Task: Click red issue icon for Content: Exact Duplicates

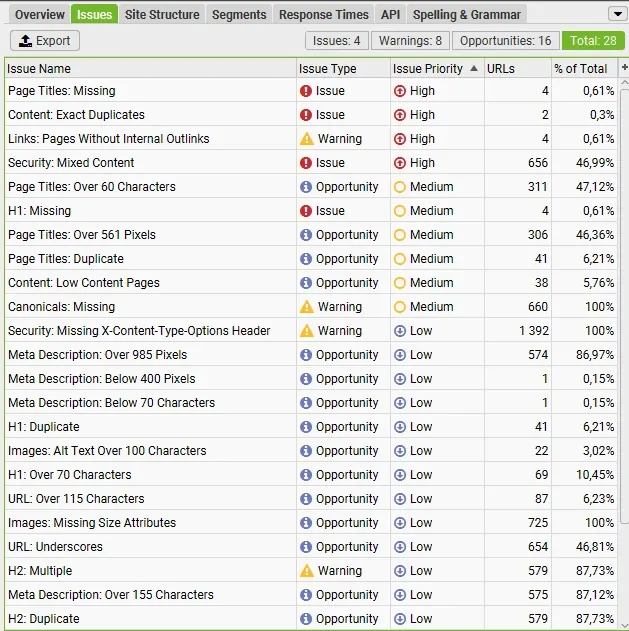Action: [306, 115]
